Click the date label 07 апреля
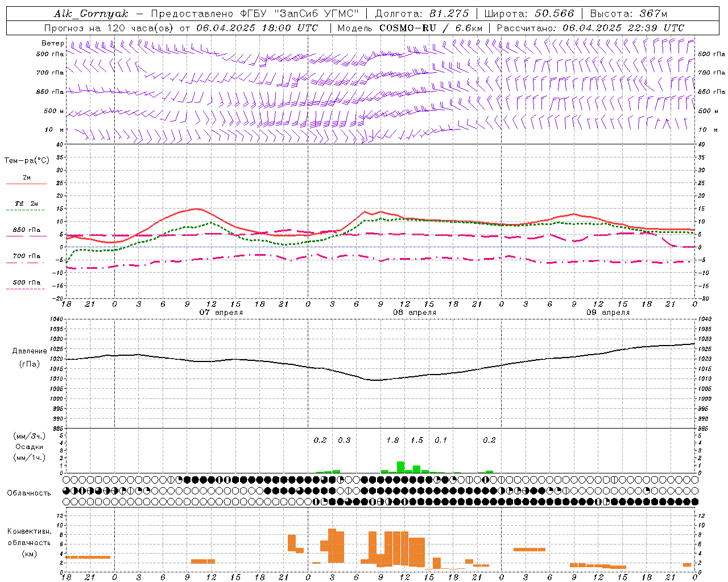 pyautogui.click(x=221, y=312)
